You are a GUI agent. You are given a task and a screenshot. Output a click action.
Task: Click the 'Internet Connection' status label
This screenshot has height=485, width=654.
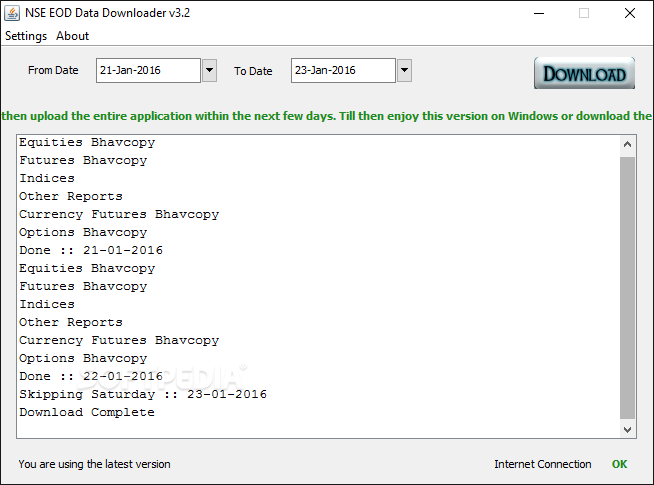(543, 464)
